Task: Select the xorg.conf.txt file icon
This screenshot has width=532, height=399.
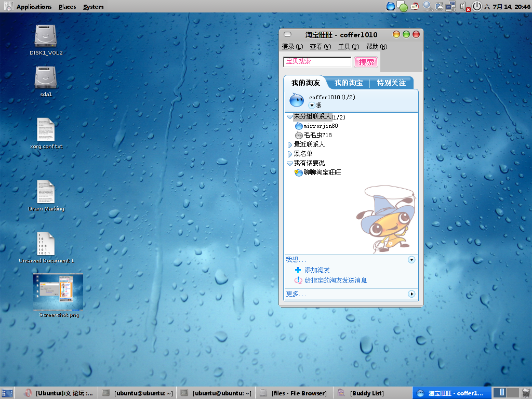Action: coord(46,129)
